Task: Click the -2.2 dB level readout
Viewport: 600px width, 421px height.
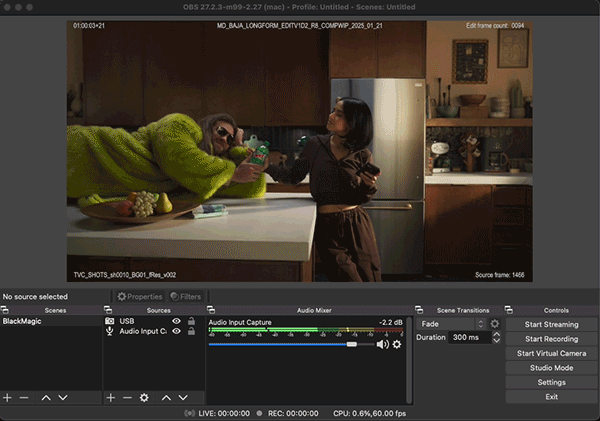Action: click(391, 322)
